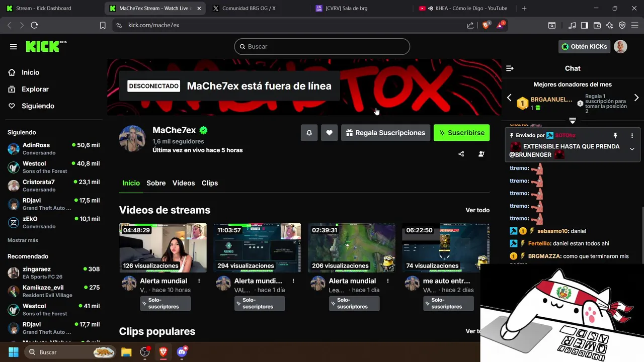Unpin the pinned chat message
Screen dimensions: 644x362
[x=615, y=136]
